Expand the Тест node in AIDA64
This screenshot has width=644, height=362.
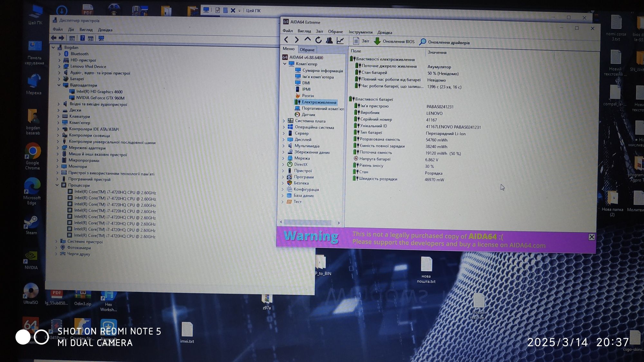(x=282, y=202)
